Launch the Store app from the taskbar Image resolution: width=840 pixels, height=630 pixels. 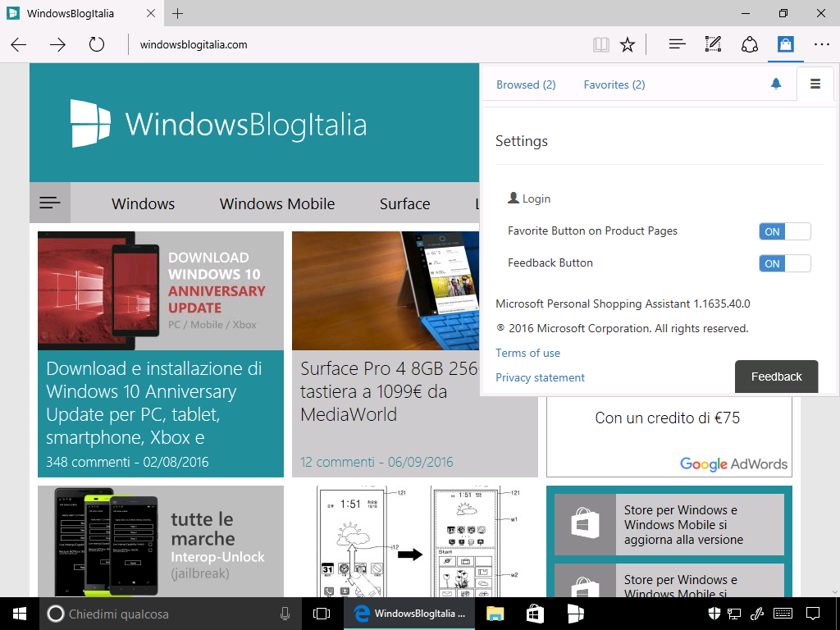point(535,614)
